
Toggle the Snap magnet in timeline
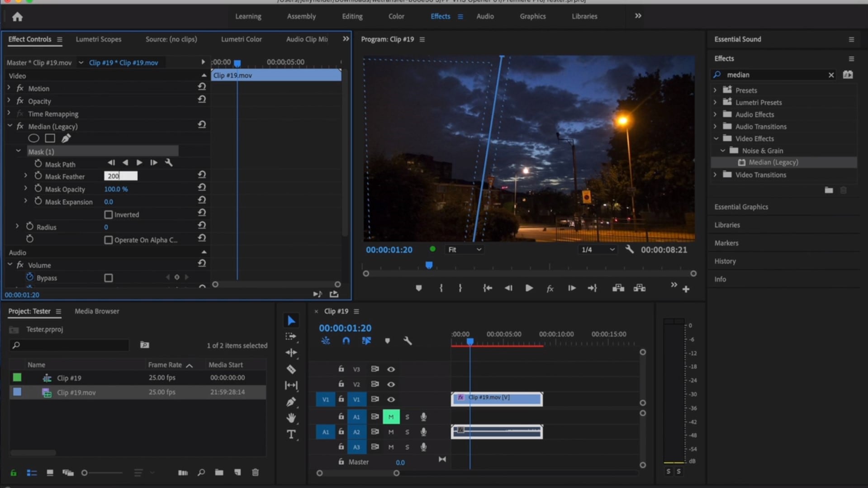point(346,341)
